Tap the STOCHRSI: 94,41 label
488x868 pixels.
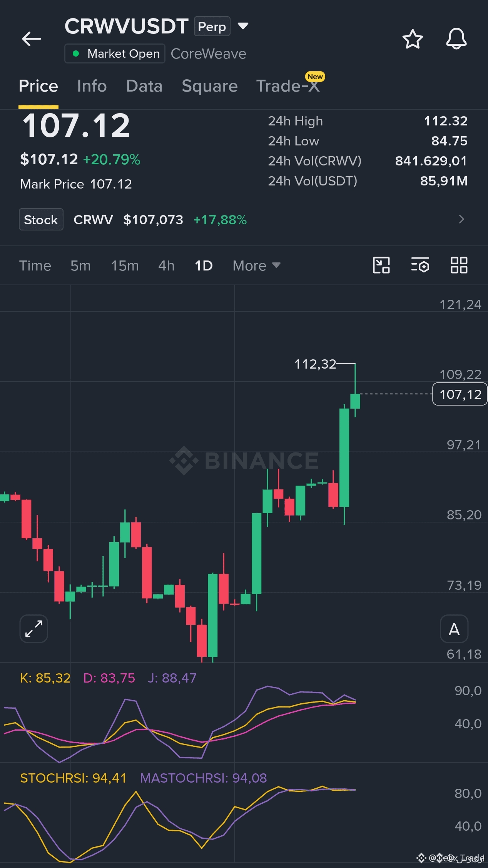tap(73, 778)
